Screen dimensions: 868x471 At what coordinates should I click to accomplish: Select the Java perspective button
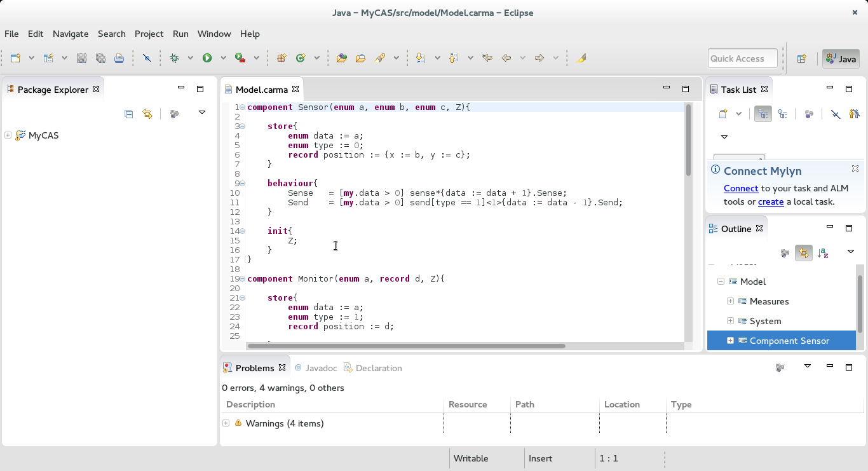(841, 58)
